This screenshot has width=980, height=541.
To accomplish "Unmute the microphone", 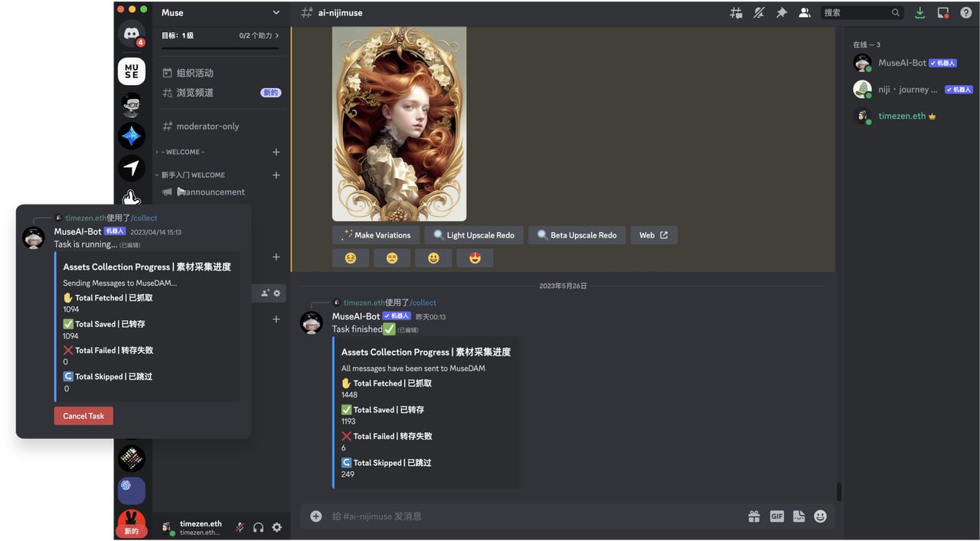I will [240, 527].
